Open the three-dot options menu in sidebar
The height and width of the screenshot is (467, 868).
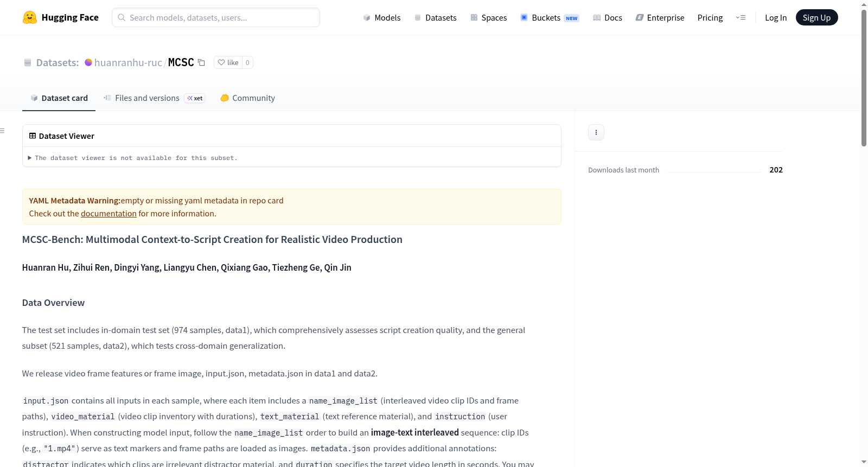pyautogui.click(x=596, y=132)
